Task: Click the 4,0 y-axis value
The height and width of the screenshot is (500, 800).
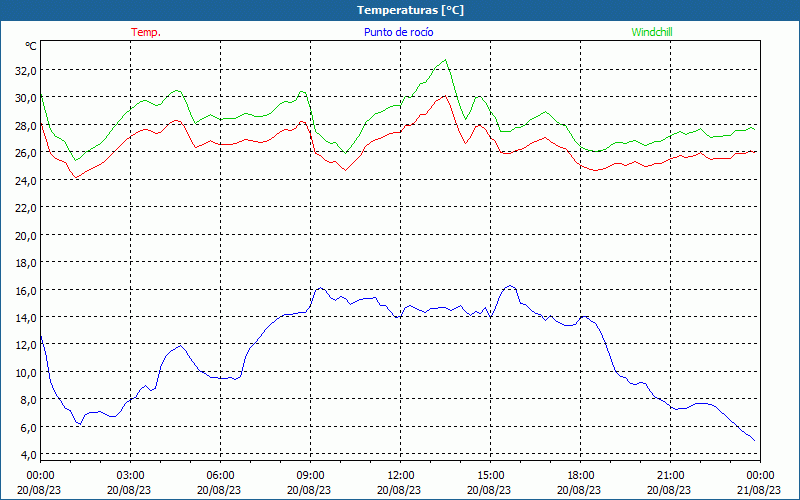Action: [x=29, y=455]
